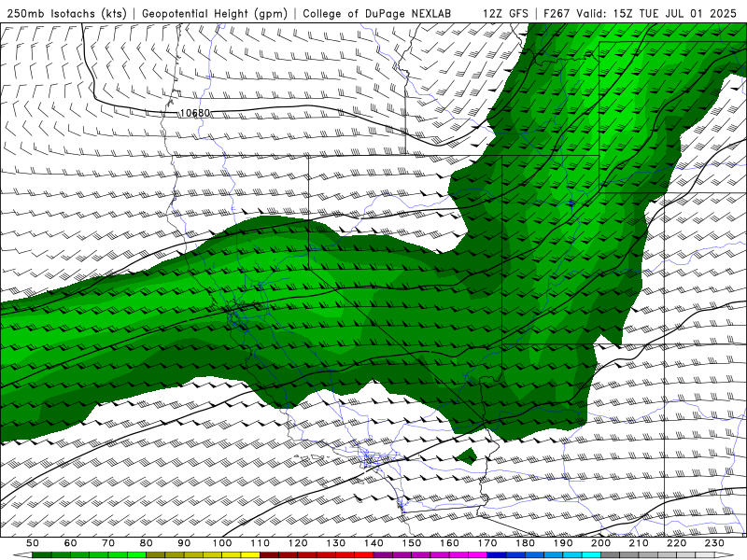Image resolution: width=747 pixels, height=560 pixels.
Task: Click the 140 value on the color scale
Action: (373, 543)
